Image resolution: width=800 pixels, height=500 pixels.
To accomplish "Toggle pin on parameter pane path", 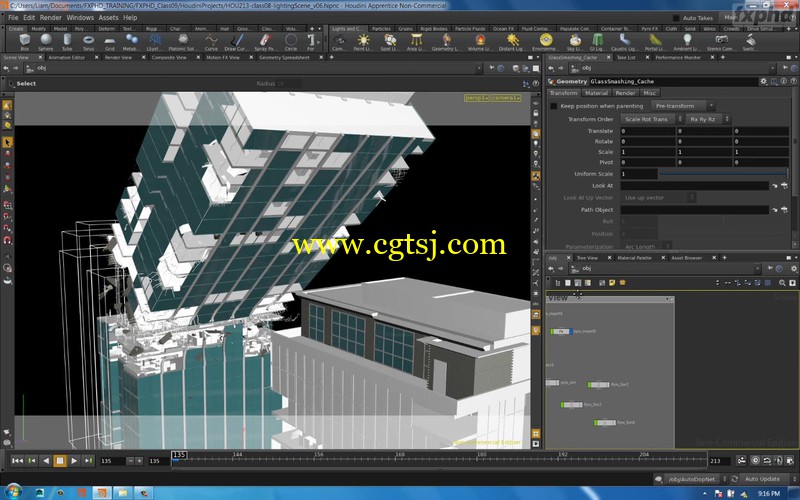I will (x=785, y=68).
